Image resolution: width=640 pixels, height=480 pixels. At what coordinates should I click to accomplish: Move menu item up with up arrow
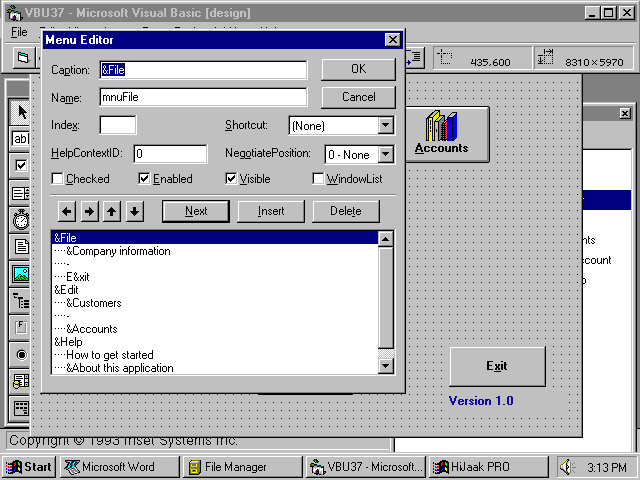[x=112, y=211]
